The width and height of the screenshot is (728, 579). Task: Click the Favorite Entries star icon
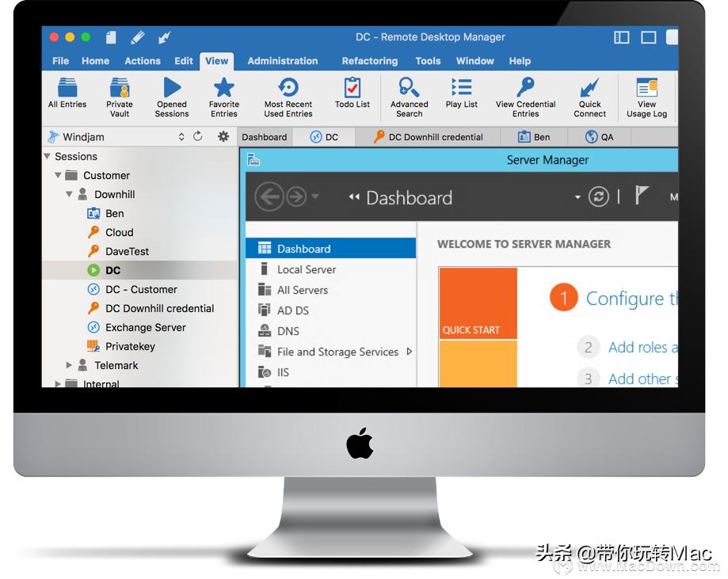click(224, 88)
